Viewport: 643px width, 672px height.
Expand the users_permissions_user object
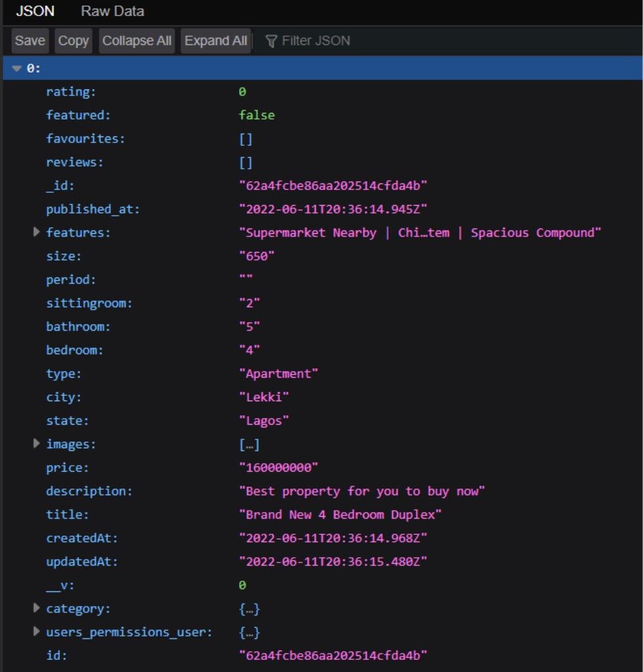[x=36, y=632]
